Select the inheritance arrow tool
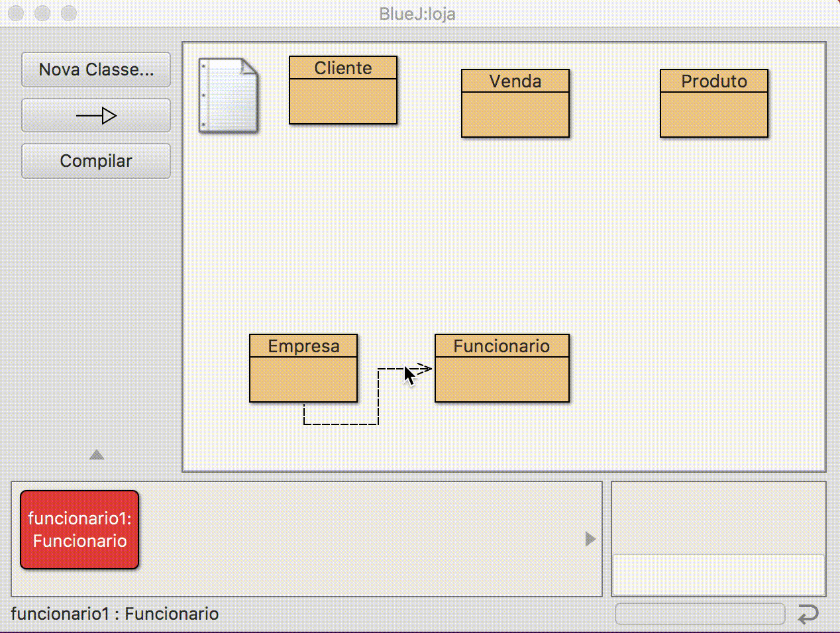This screenshot has height=633, width=840. (96, 116)
